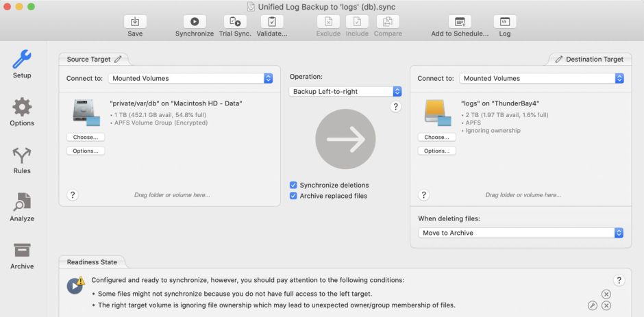The width and height of the screenshot is (644, 317).
Task: Click the readiness warning play icon
Action: [75, 285]
